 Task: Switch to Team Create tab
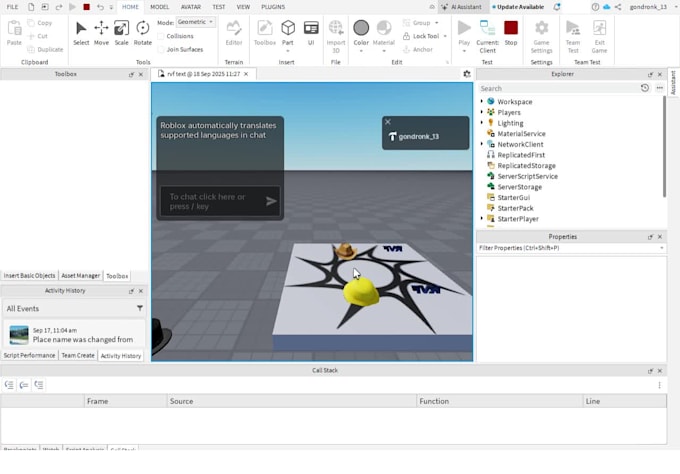click(x=78, y=355)
